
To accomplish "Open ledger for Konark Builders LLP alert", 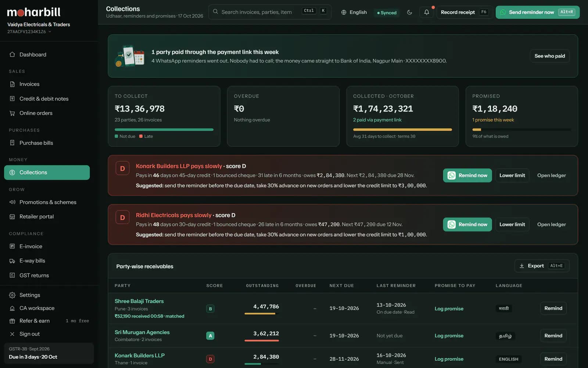I will [551, 176].
